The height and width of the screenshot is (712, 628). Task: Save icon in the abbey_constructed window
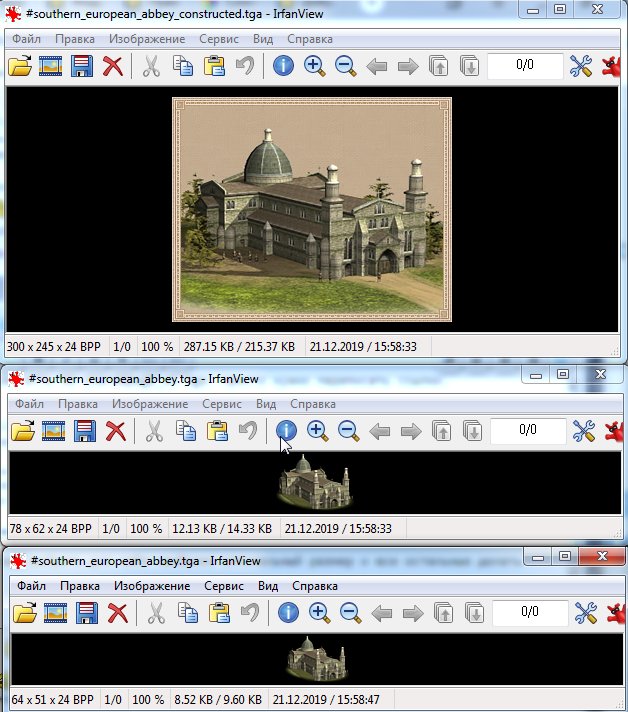[82, 66]
